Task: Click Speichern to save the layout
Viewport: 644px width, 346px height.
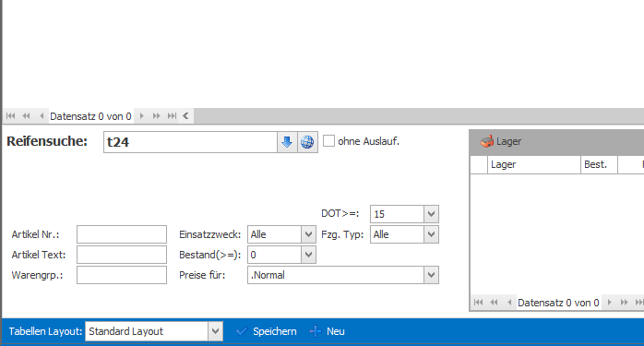Action: tap(266, 331)
